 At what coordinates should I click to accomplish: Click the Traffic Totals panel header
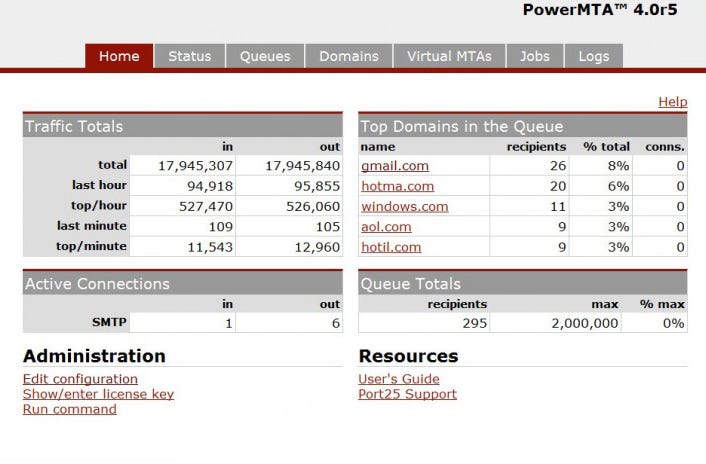[x=183, y=126]
